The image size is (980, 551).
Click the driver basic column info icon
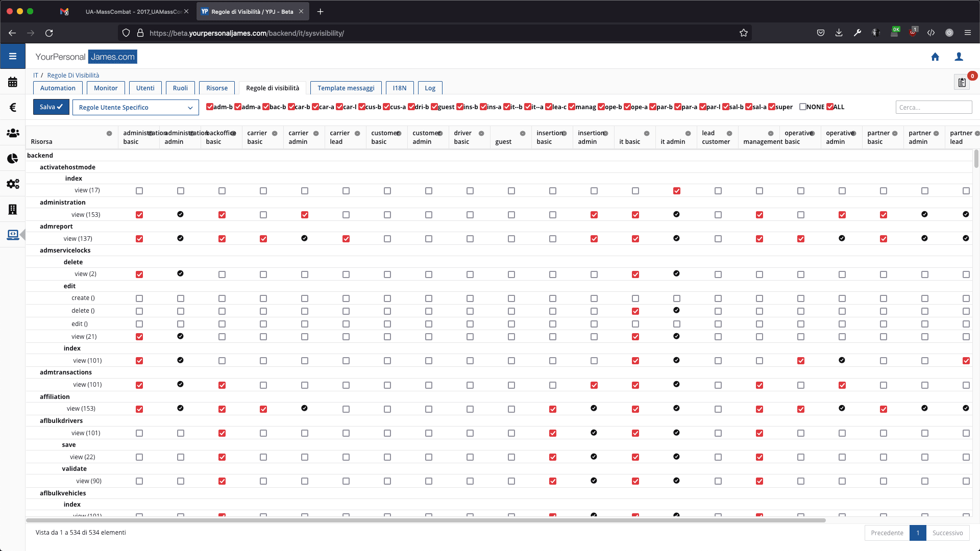click(481, 134)
